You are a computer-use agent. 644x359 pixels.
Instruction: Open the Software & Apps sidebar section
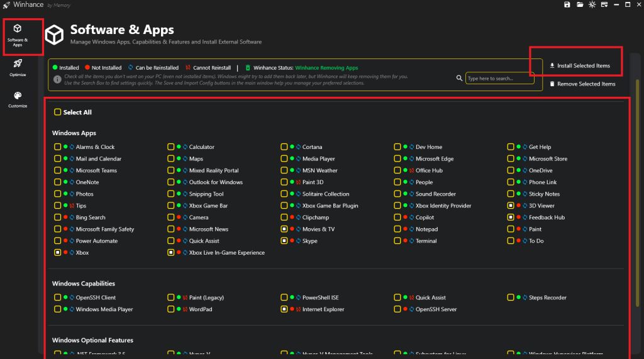18,36
